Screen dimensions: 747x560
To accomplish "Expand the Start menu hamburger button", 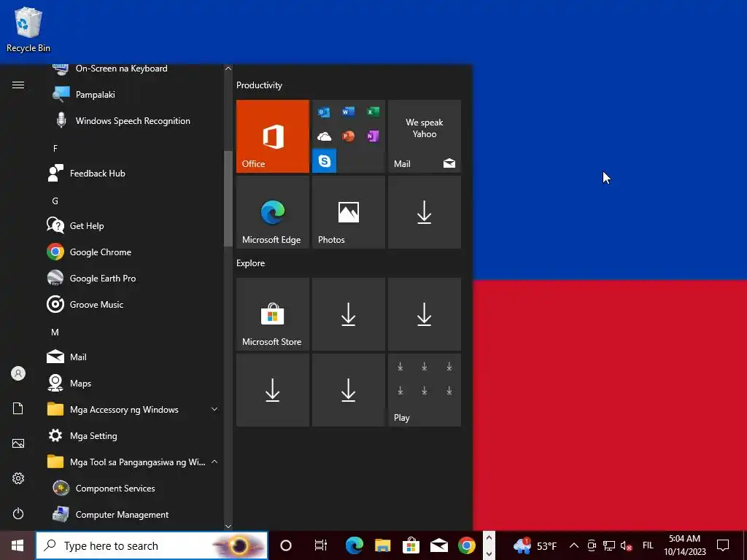I will [18, 85].
